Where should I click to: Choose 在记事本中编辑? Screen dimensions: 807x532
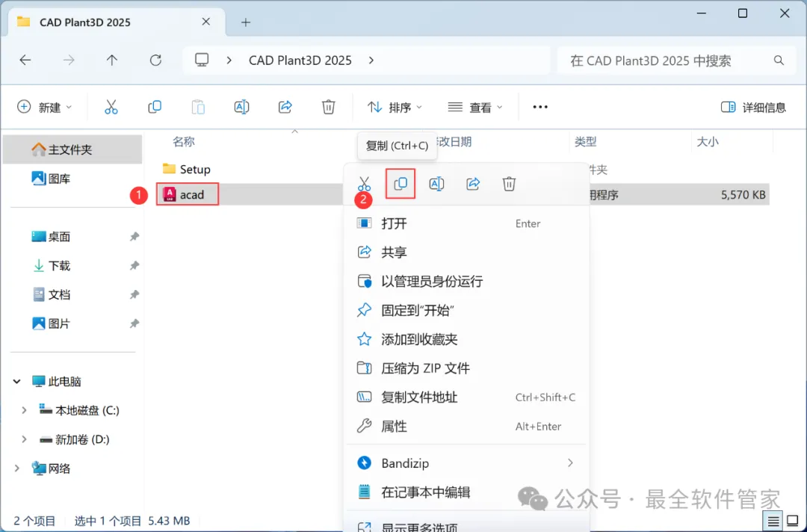pos(466,492)
